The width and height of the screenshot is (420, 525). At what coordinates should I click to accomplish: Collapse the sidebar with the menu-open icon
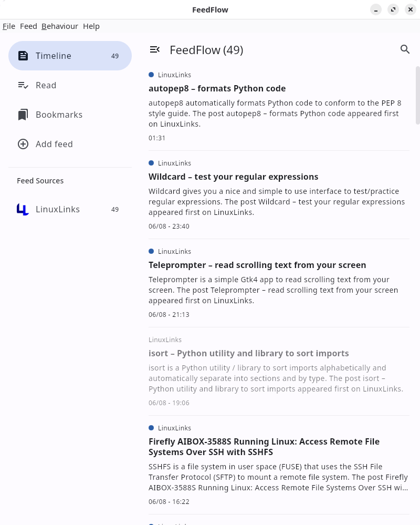click(154, 50)
